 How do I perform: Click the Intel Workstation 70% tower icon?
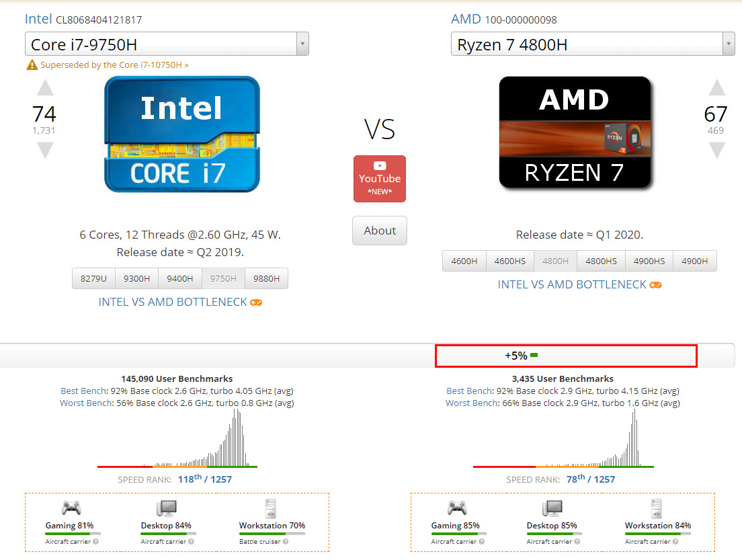(271, 508)
